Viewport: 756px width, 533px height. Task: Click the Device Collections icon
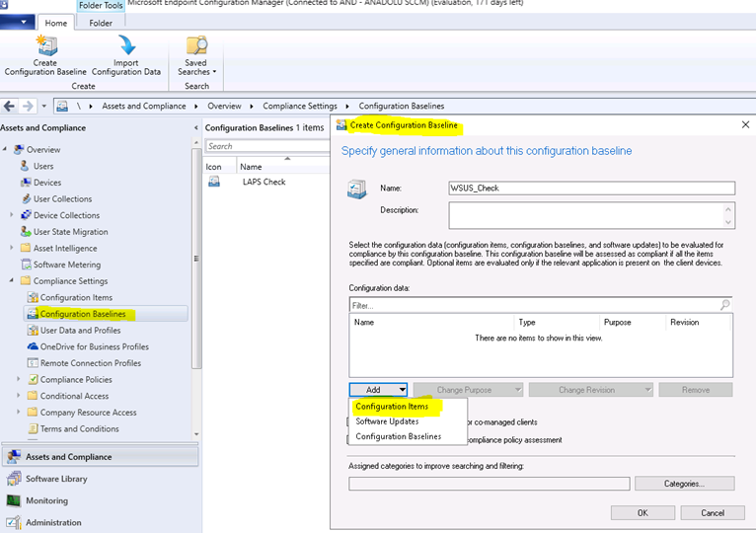(x=26, y=215)
